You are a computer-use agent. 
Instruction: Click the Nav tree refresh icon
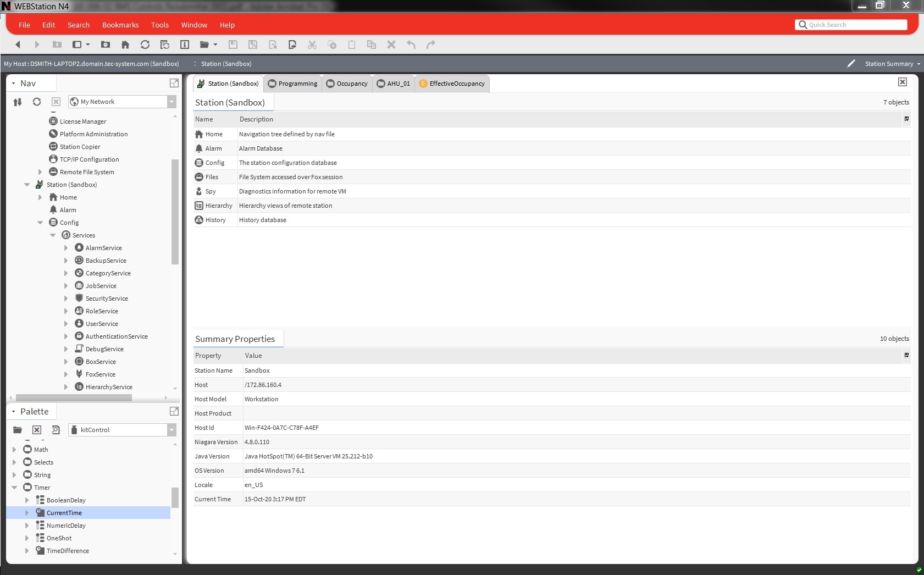point(37,102)
